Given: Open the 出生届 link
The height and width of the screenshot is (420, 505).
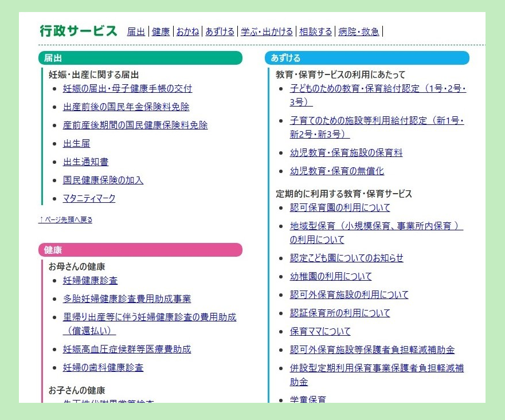Looking at the screenshot, I should (76, 143).
